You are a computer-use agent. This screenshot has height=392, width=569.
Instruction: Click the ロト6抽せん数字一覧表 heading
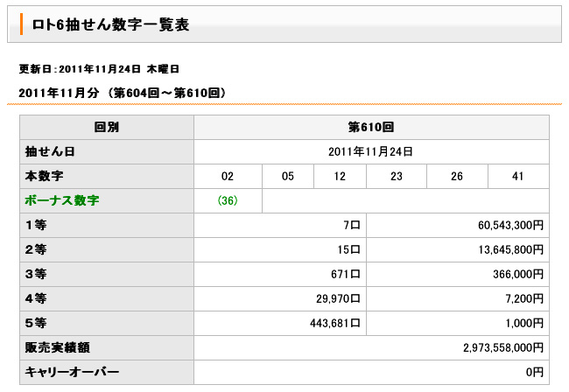pos(110,24)
